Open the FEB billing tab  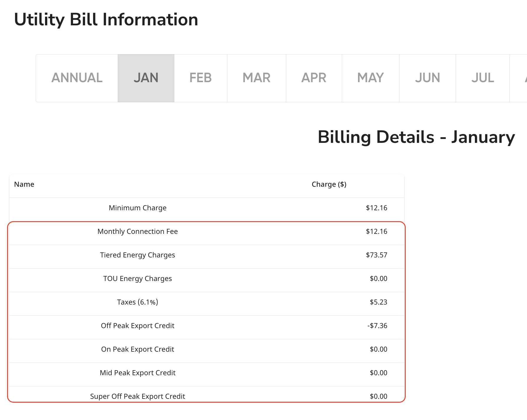[200, 78]
